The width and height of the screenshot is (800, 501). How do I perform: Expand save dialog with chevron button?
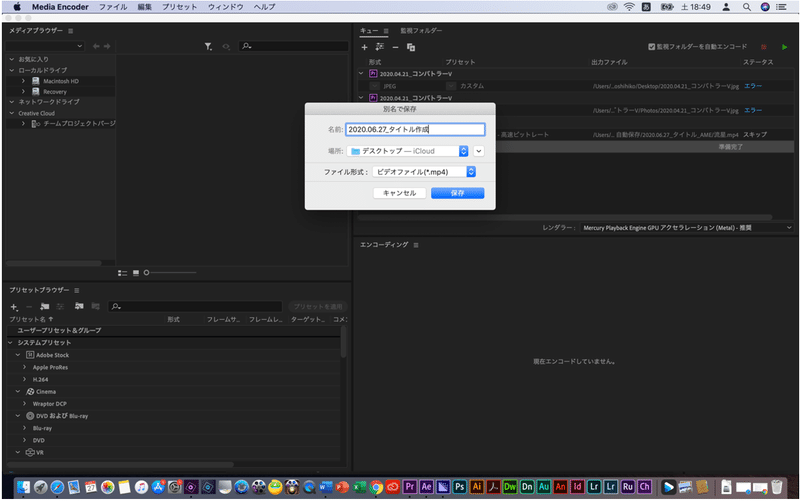[x=479, y=151]
